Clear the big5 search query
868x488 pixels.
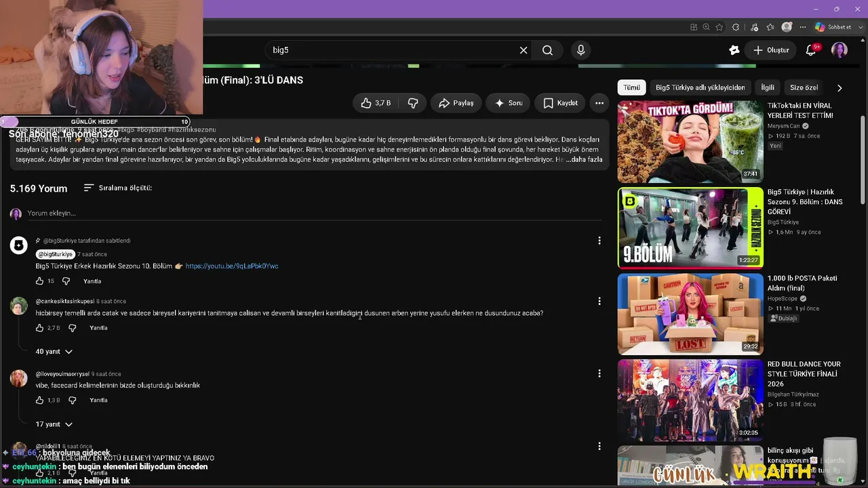coord(524,50)
